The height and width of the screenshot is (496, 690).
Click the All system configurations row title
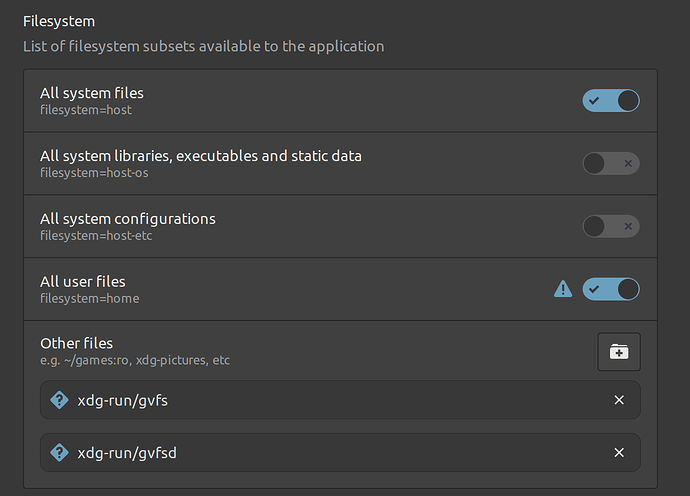click(127, 218)
